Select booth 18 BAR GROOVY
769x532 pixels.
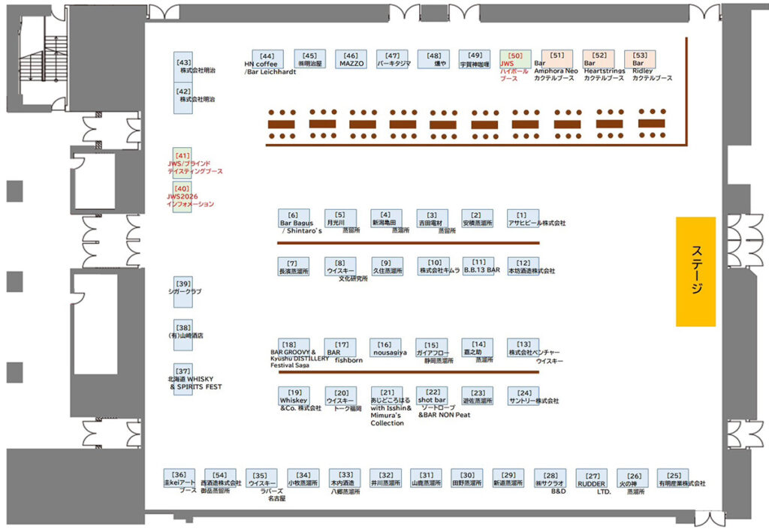coord(294,347)
